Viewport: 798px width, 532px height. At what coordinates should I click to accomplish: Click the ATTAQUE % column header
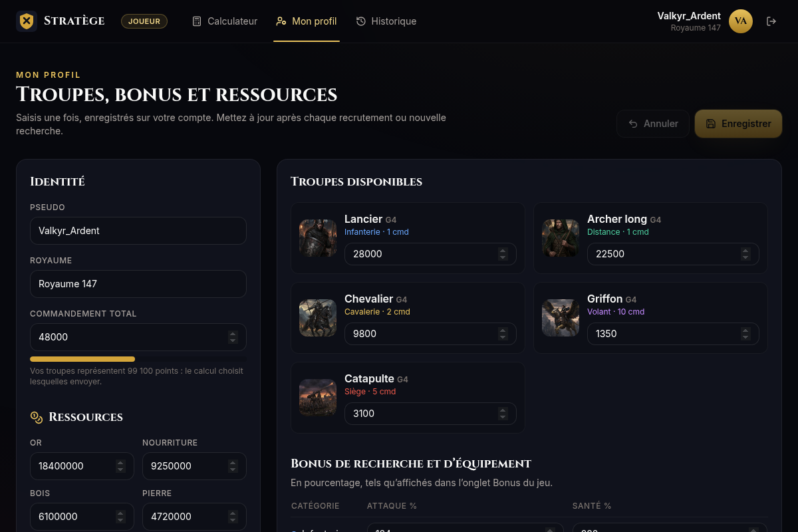pos(392,506)
